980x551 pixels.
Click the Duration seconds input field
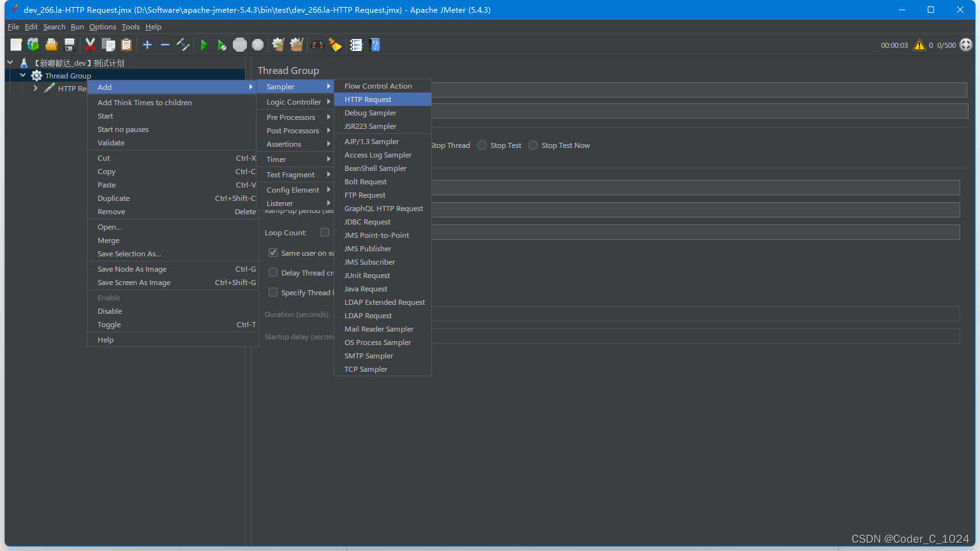pyautogui.click(x=695, y=314)
